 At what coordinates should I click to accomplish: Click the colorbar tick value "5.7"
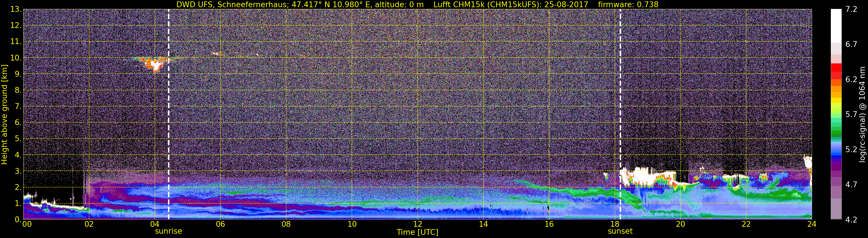click(851, 115)
